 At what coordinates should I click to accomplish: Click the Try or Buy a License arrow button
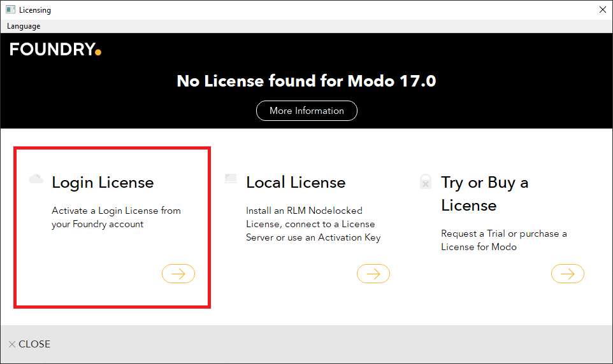click(x=567, y=274)
